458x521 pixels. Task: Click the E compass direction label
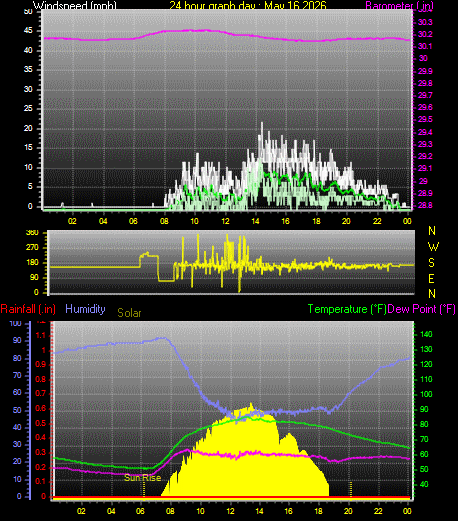point(431,279)
